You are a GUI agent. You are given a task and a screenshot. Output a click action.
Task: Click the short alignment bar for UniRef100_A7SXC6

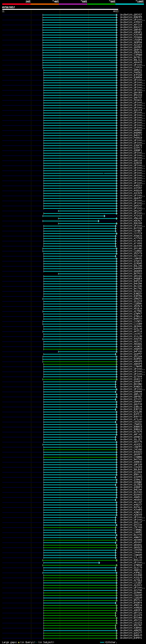[74, 216]
